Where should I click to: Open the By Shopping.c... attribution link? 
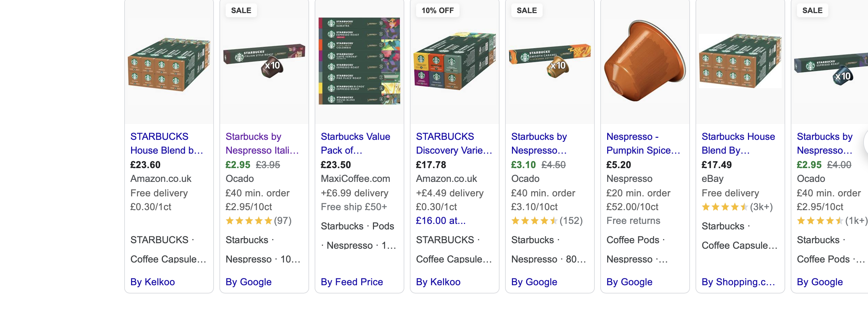[738, 282]
